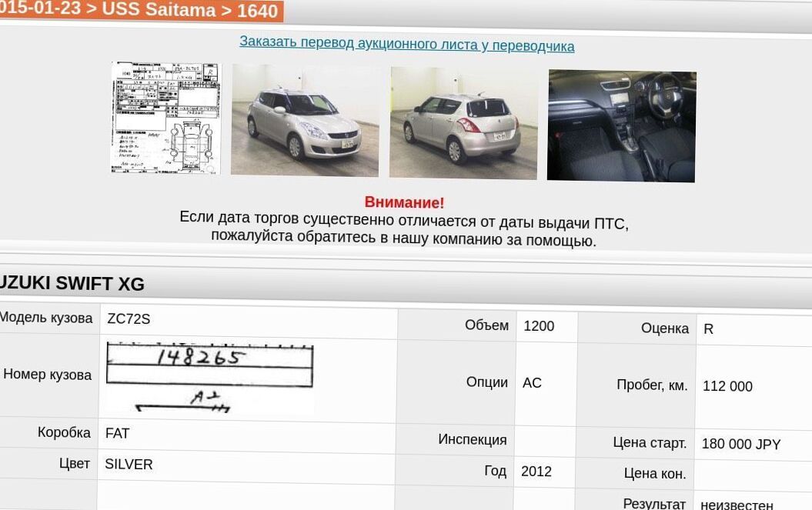Screen dimensions: 812x510
Task: Click the line 'пожалуйста обратитесь в нашу компанию'
Action: (x=404, y=238)
